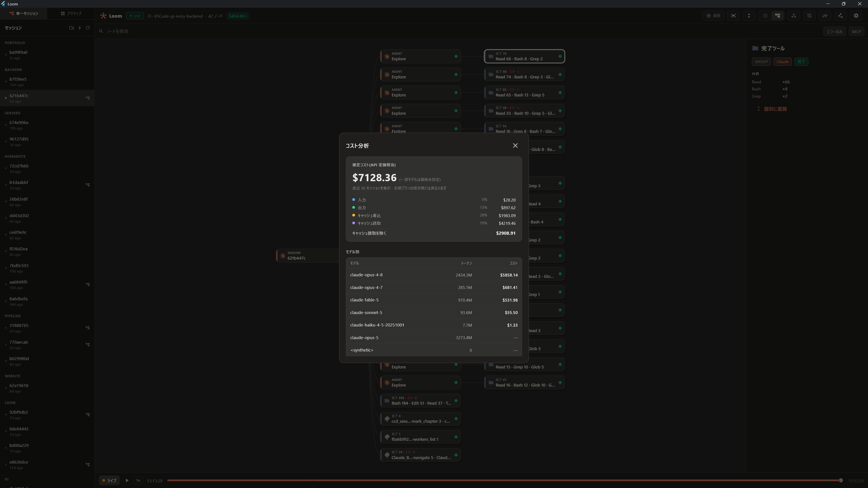Image resolution: width=868 pixels, height=488 pixels.
Task: Toggle the ライブ live mode button
Action: click(x=109, y=481)
